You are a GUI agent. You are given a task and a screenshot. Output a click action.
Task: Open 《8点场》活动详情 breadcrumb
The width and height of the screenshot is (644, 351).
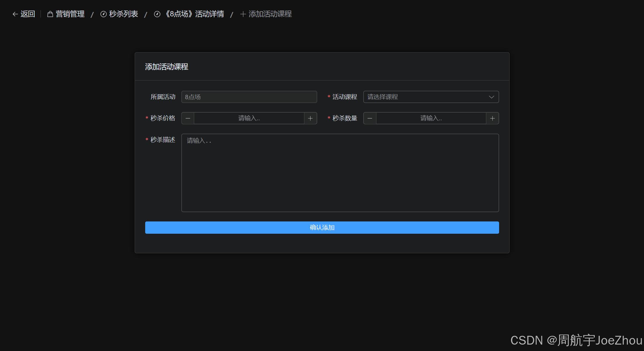(189, 14)
